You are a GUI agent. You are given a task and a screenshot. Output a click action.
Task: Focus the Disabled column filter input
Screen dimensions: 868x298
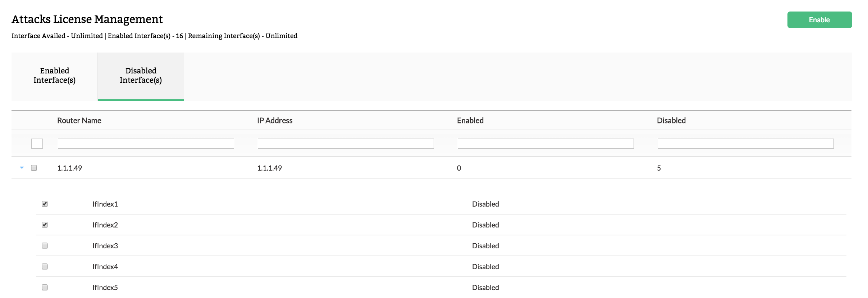tap(745, 144)
